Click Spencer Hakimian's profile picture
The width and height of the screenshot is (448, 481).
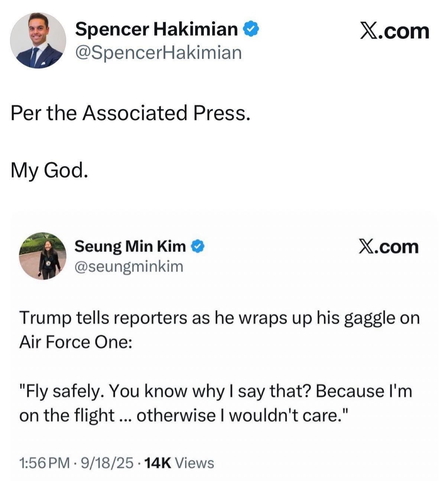38,40
